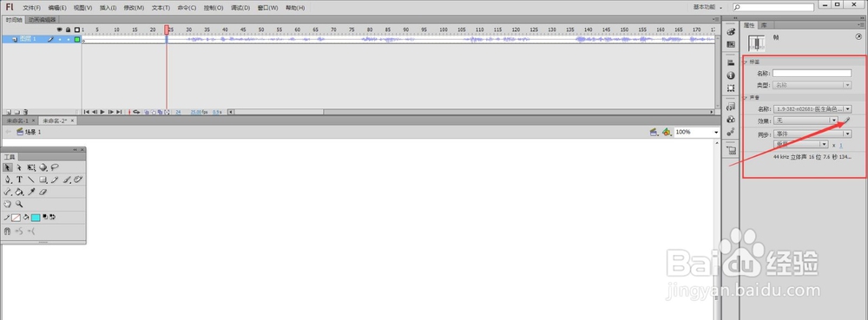
Task: Select the Bone tool
Action: pyautogui.click(x=7, y=192)
